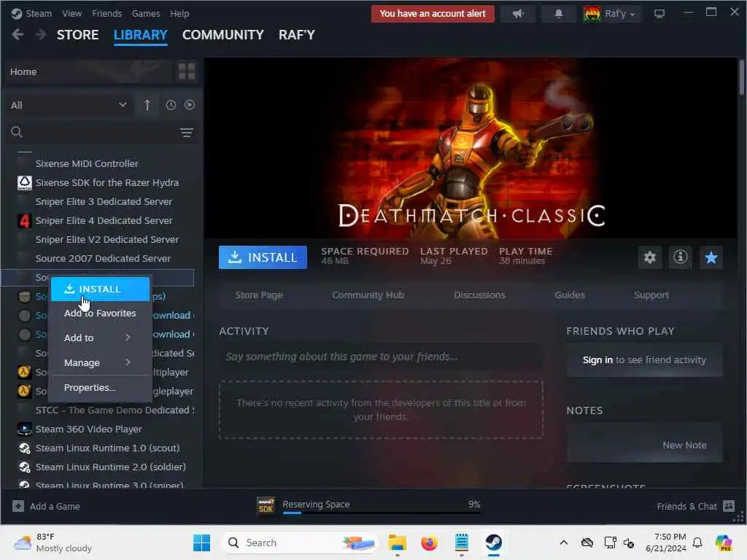
Task: Click the account alert banner
Action: point(433,14)
